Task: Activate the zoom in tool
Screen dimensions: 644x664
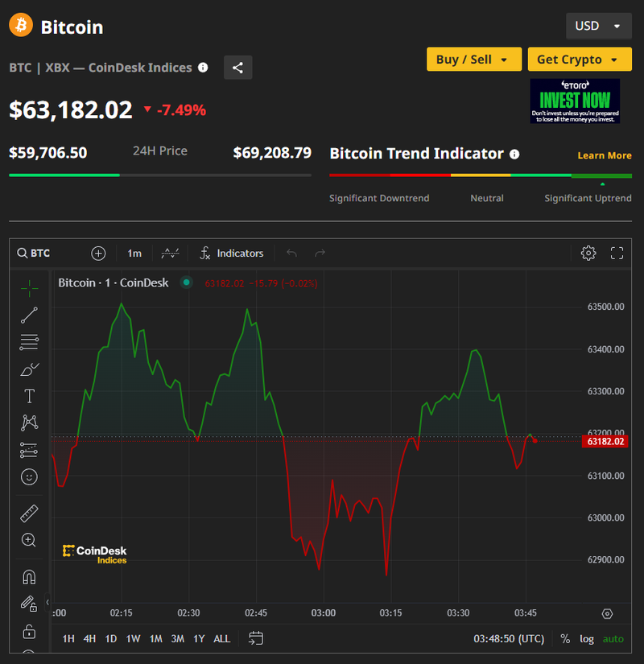Action: pos(29,540)
